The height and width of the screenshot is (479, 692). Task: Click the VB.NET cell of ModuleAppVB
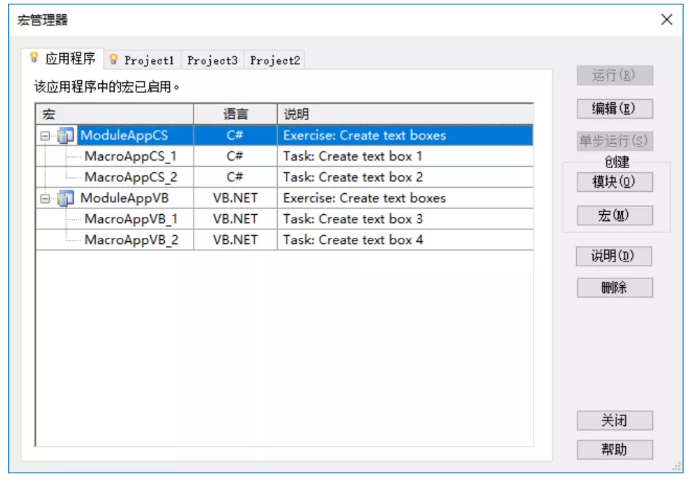(235, 198)
